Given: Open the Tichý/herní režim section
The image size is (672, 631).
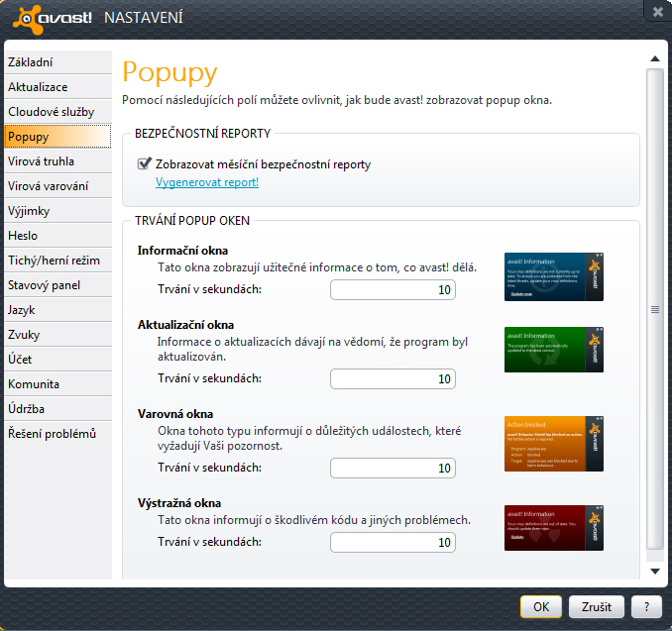Looking at the screenshot, I should 57,261.
